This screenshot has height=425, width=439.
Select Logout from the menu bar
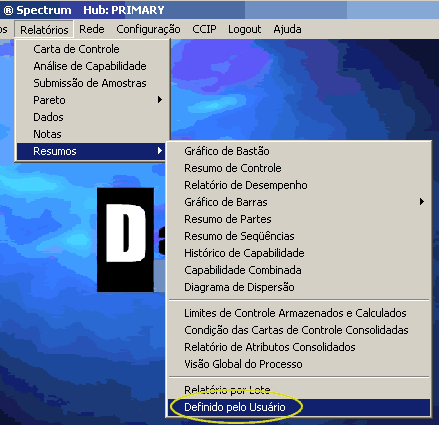(244, 29)
